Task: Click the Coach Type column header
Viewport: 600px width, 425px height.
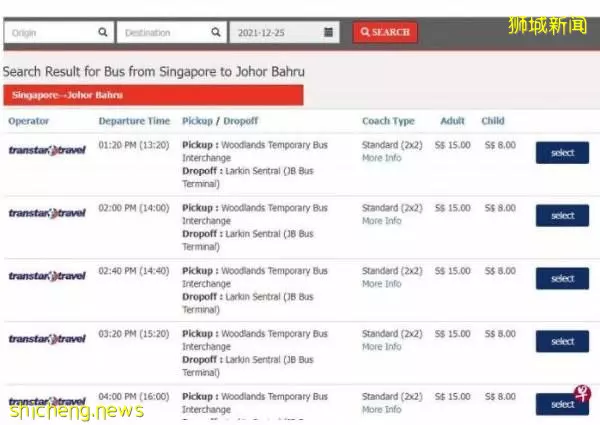Action: pos(388,121)
